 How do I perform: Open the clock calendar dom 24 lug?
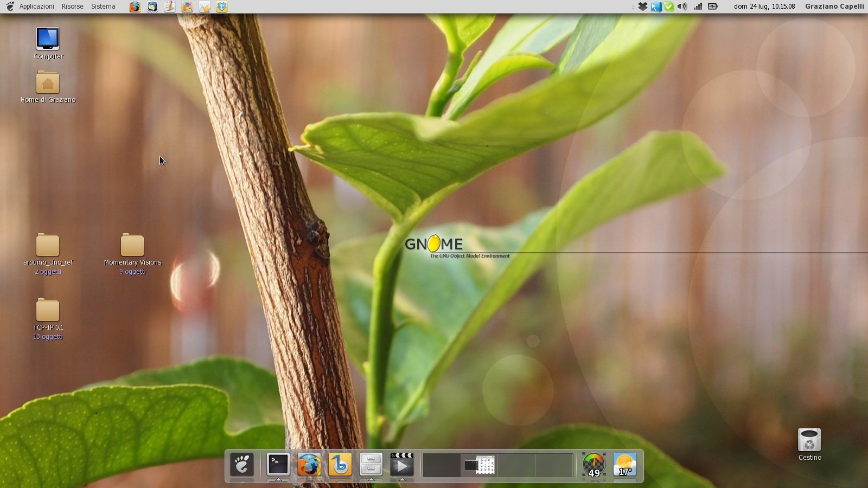(764, 7)
